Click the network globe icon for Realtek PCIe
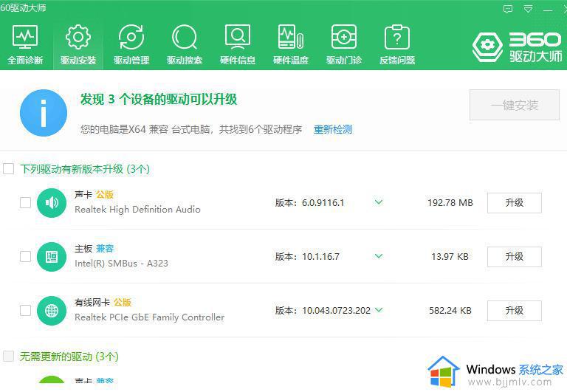Image resolution: width=567 pixels, height=392 pixels. (52, 311)
